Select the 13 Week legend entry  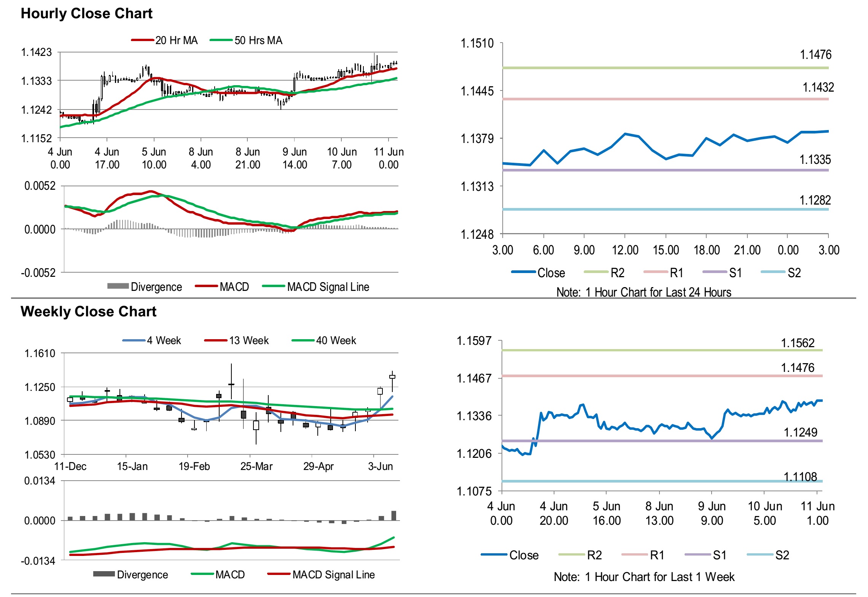248,340
